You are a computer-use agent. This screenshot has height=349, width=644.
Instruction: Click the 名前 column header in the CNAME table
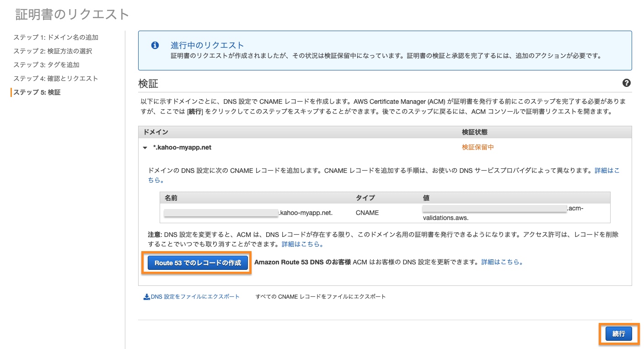(171, 198)
